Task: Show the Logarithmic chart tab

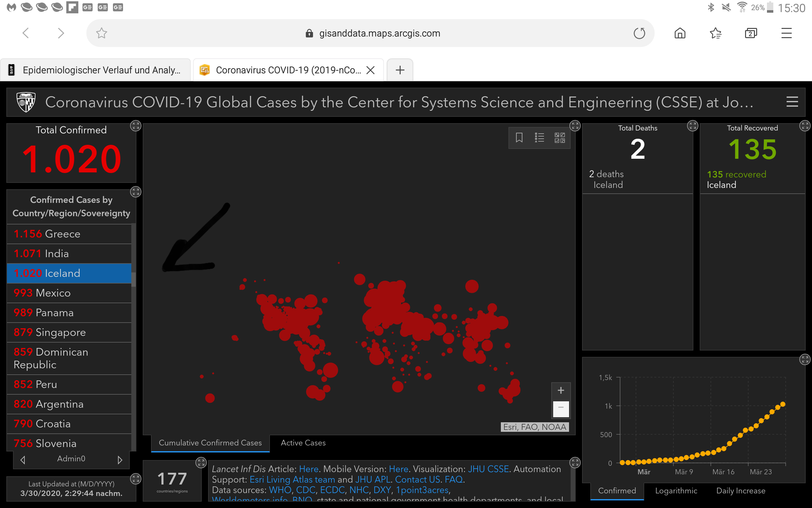Action: click(x=676, y=491)
